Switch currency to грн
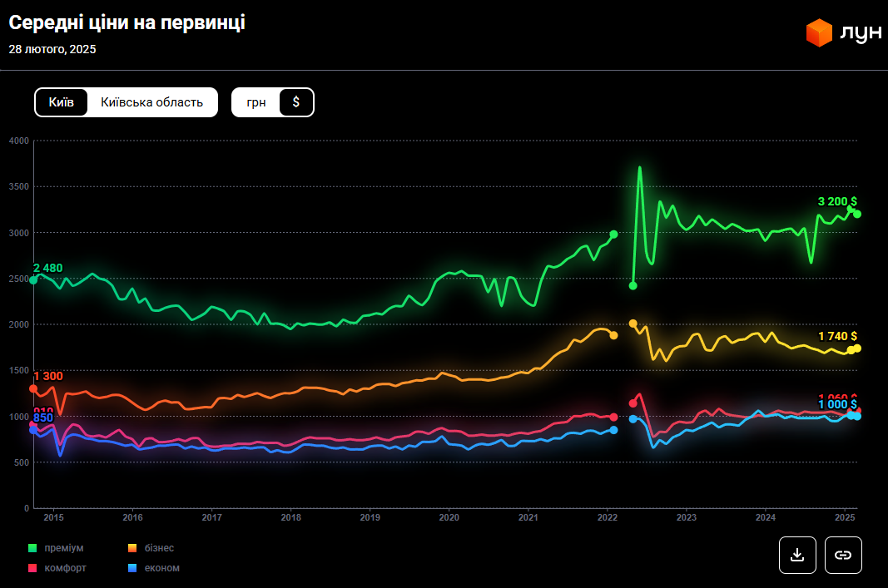Image resolution: width=888 pixels, height=588 pixels. (x=256, y=102)
